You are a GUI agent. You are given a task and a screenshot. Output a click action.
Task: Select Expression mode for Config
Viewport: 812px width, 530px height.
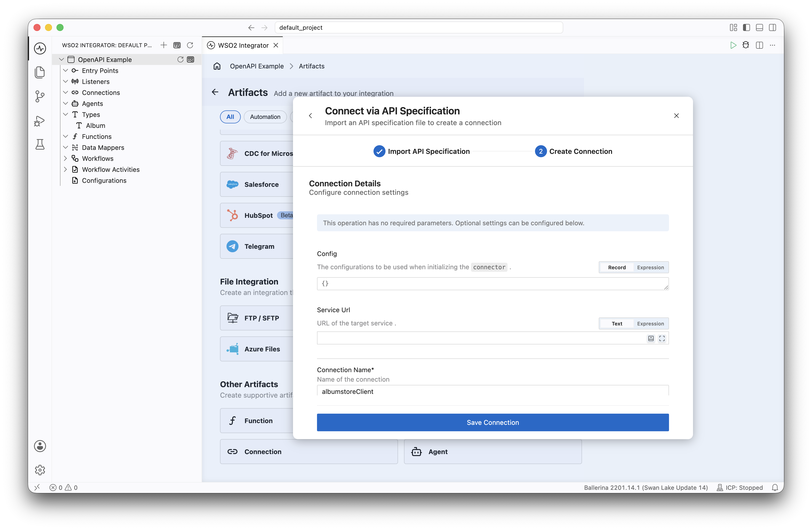pos(650,267)
